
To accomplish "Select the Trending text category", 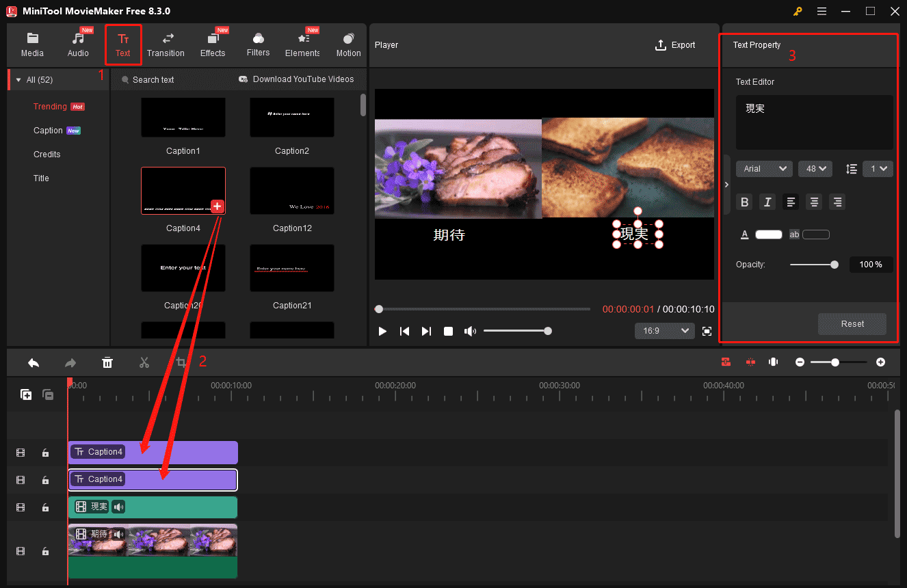I will pos(50,107).
